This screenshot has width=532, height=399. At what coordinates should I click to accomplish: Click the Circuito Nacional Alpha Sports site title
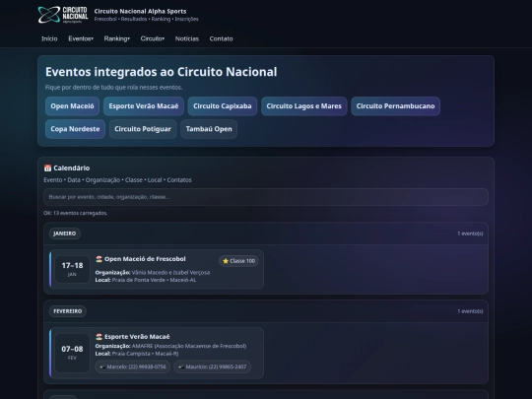(x=140, y=11)
